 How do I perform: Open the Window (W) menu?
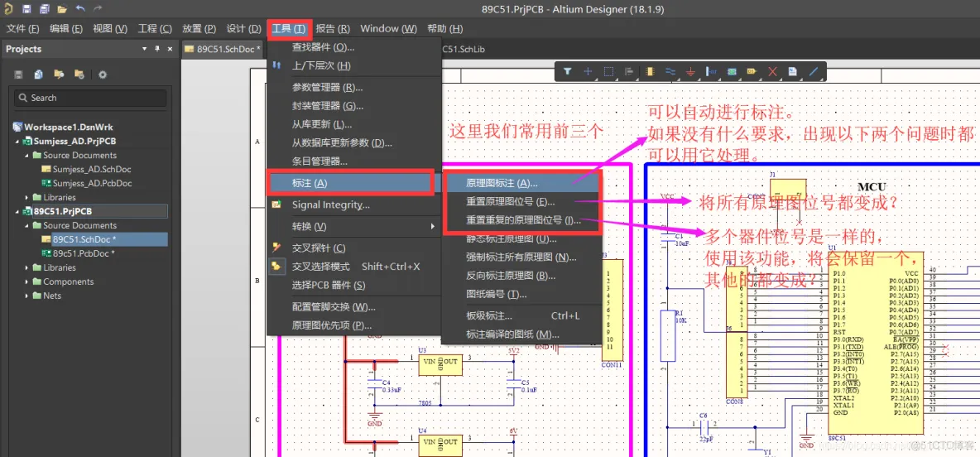coord(388,29)
